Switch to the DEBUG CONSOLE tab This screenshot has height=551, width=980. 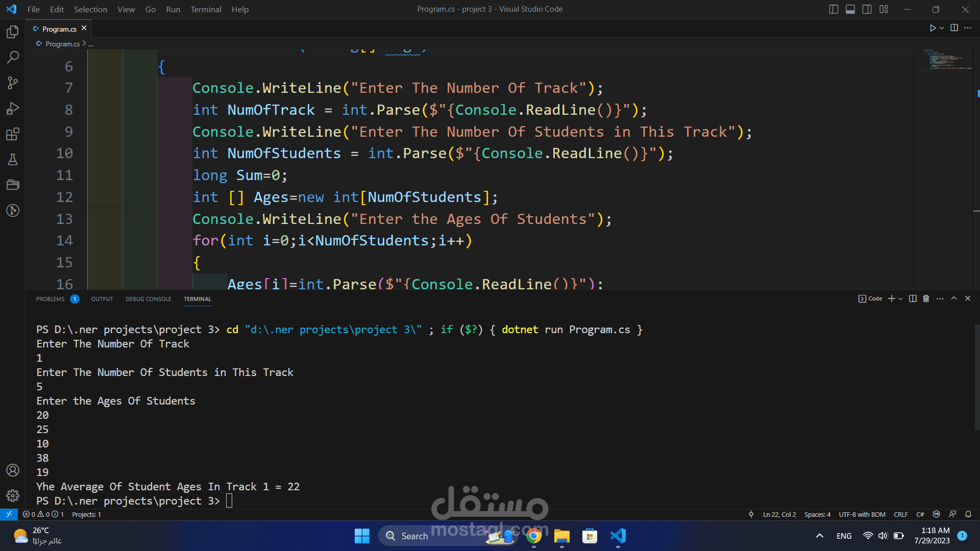pos(148,299)
